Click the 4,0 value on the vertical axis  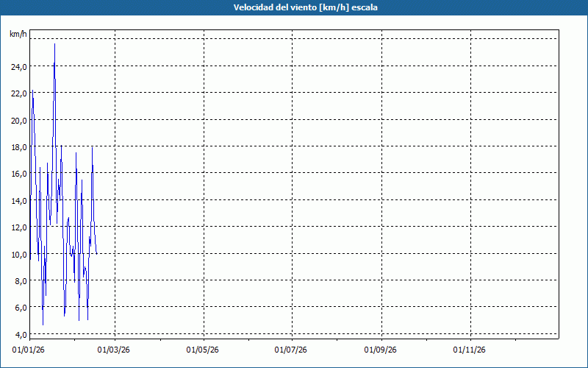[x=21, y=335]
